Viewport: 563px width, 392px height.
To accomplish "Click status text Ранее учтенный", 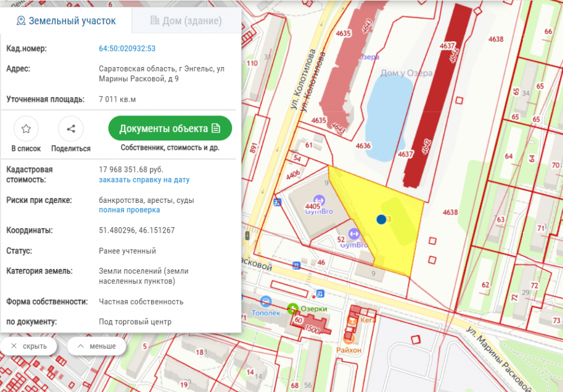I will point(128,251).
